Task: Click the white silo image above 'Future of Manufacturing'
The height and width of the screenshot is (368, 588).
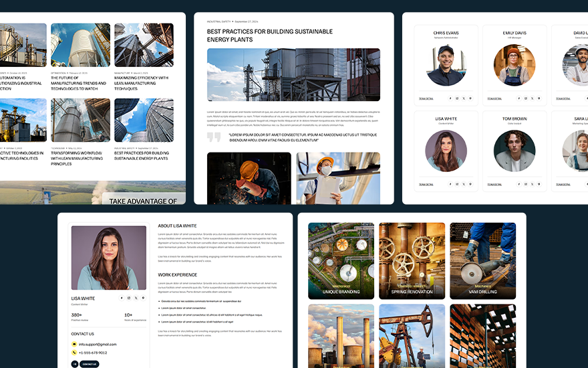Action: pyautogui.click(x=81, y=45)
